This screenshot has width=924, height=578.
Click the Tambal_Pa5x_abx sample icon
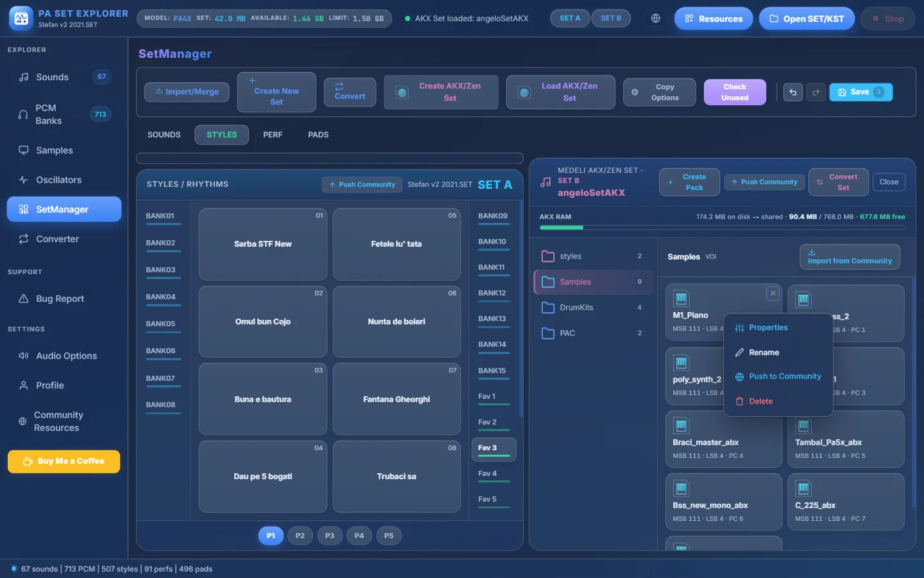pyautogui.click(x=803, y=426)
